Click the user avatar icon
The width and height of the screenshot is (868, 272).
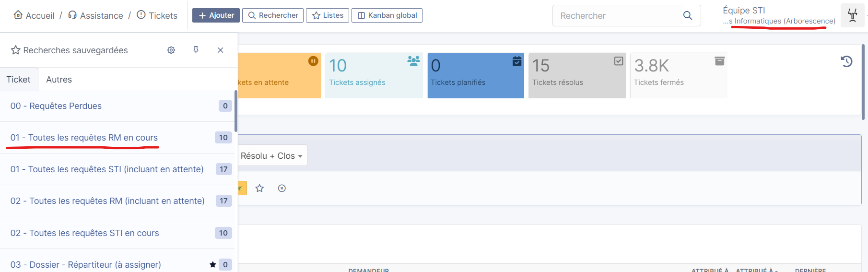click(853, 15)
